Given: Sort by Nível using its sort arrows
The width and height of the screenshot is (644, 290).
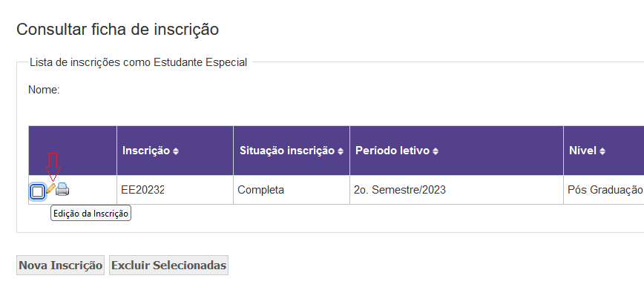Looking at the screenshot, I should click(602, 151).
